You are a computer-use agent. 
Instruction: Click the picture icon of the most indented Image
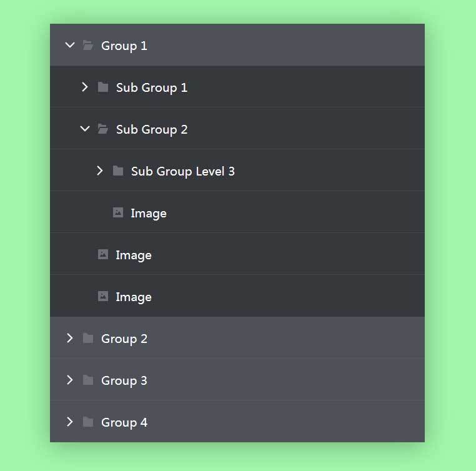pos(118,213)
